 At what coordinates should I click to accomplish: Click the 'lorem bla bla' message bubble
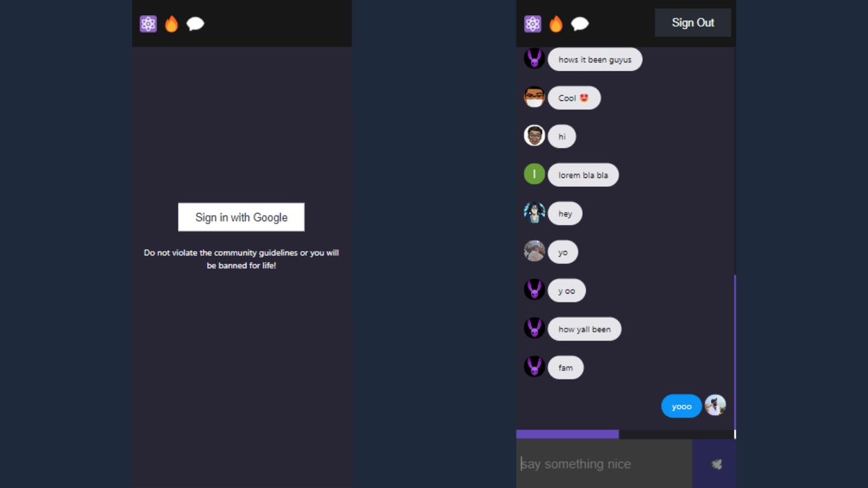coord(583,175)
